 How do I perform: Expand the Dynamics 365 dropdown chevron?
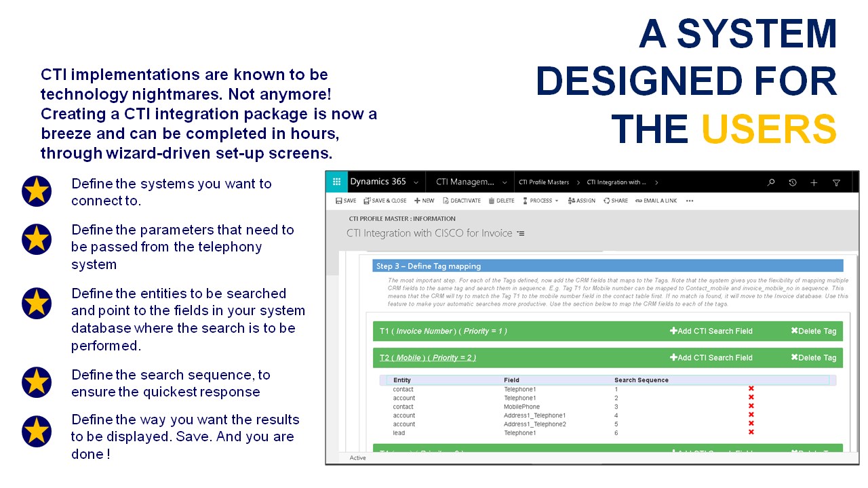[x=416, y=182]
